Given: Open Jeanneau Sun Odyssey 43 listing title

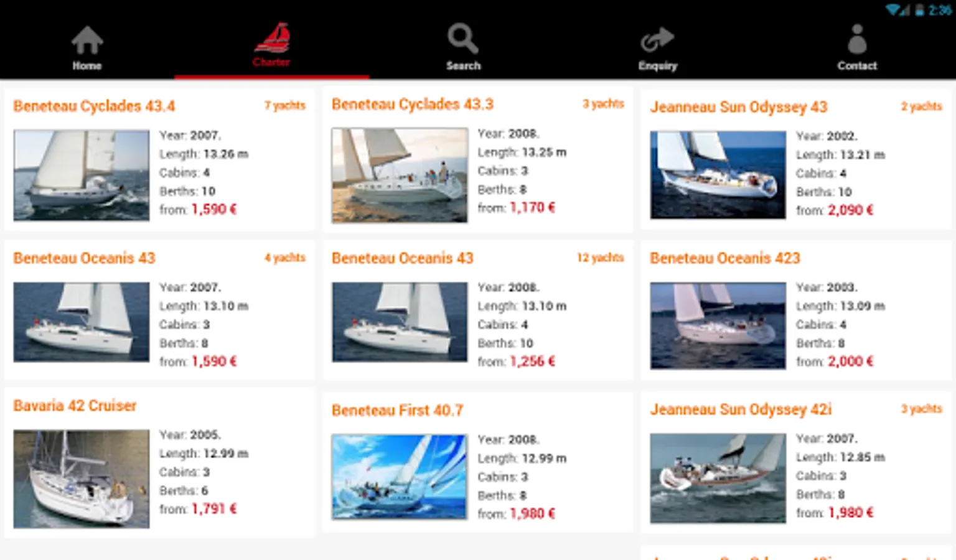Looking at the screenshot, I should pos(739,107).
